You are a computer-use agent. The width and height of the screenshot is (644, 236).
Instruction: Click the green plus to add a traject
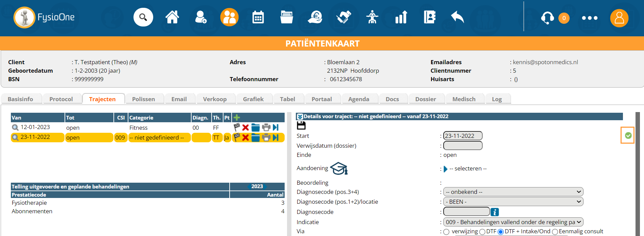(x=237, y=117)
